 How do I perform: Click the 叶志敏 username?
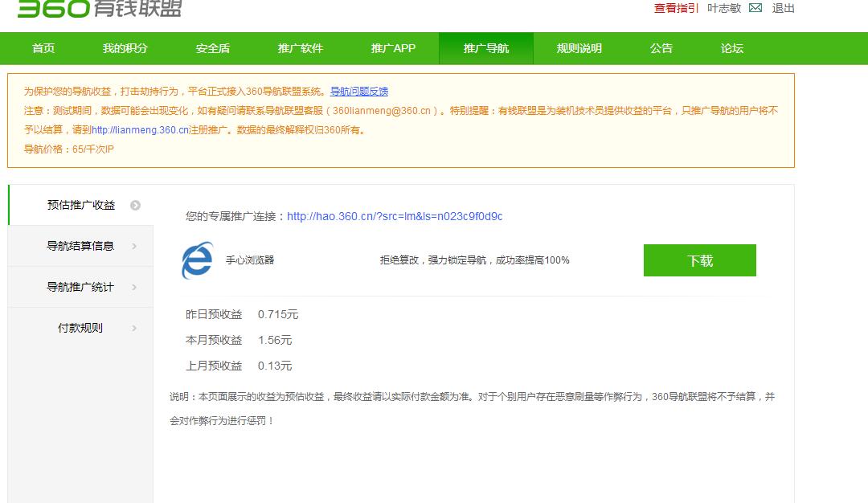click(x=724, y=8)
